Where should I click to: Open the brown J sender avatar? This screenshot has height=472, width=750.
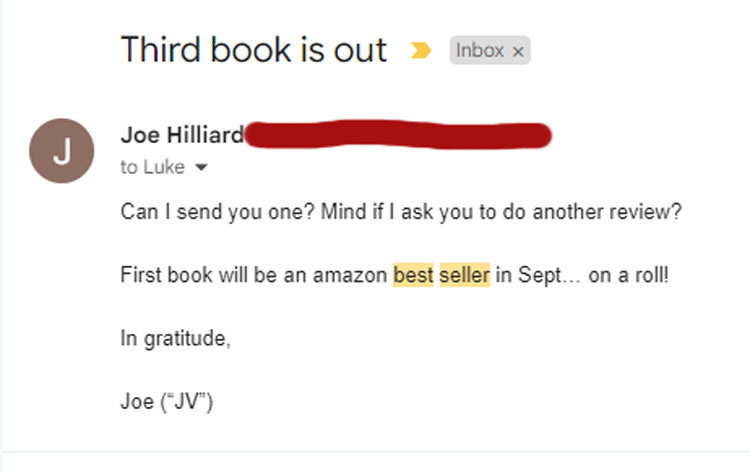coord(62,151)
